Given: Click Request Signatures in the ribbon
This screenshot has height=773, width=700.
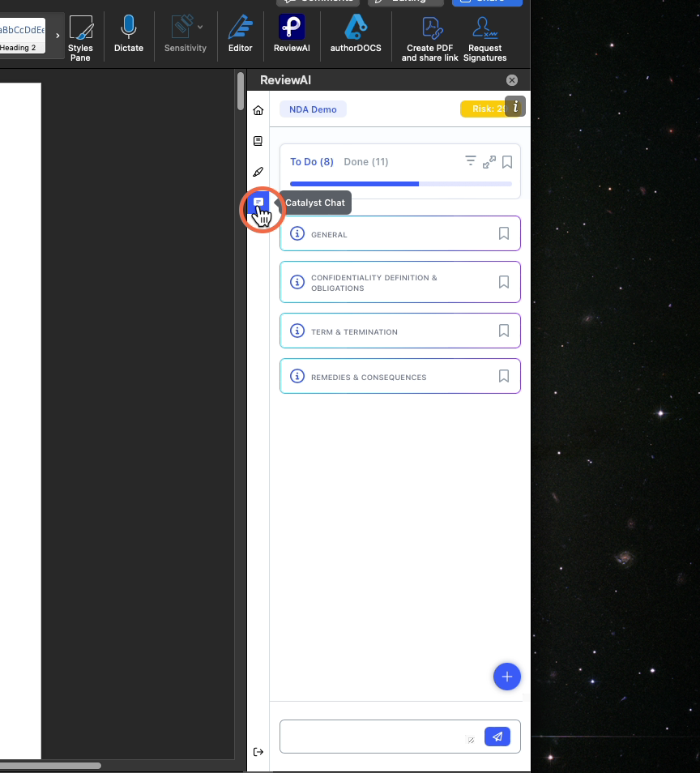Looking at the screenshot, I should click(x=484, y=38).
